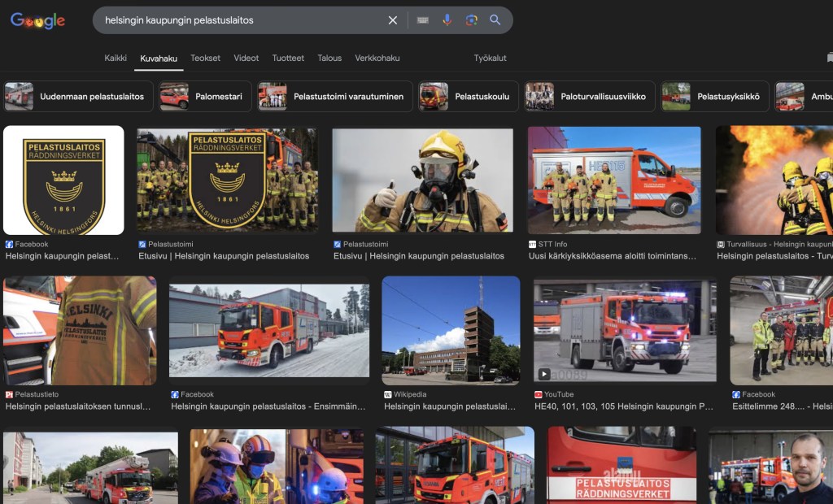Viewport: 833px width, 504px height.
Task: Expand the Työkalut tools menu
Action: coord(491,58)
